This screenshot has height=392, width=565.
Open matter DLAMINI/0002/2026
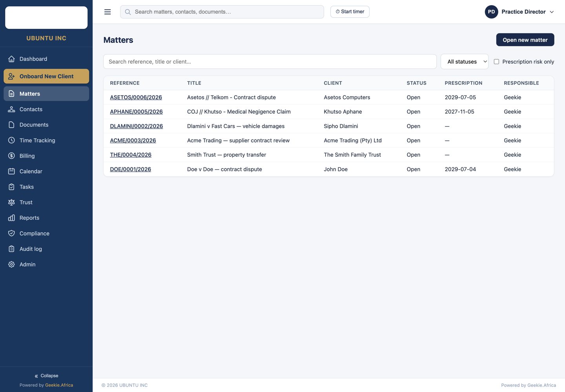point(136,126)
